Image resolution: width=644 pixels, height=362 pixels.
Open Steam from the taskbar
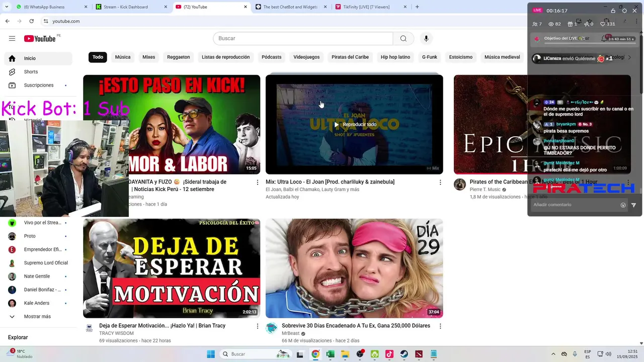click(404, 354)
